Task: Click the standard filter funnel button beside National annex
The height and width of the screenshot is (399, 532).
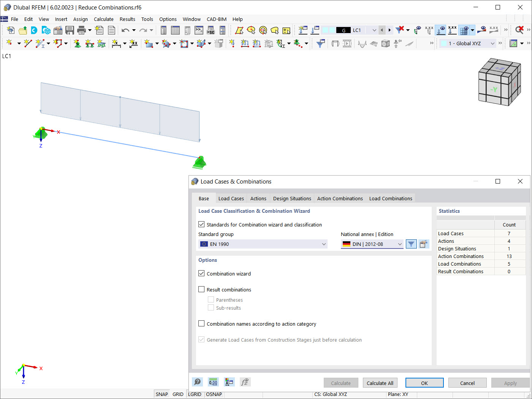Action: click(x=411, y=244)
